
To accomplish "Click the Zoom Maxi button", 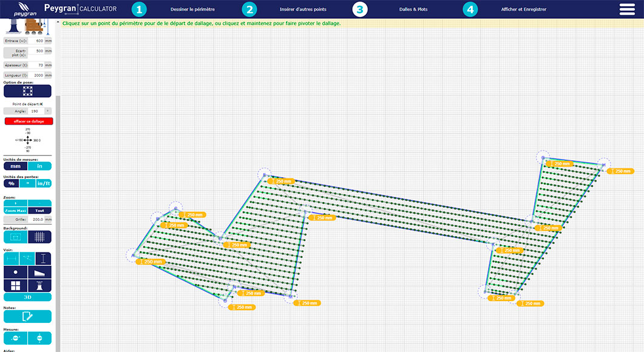I will click(16, 211).
